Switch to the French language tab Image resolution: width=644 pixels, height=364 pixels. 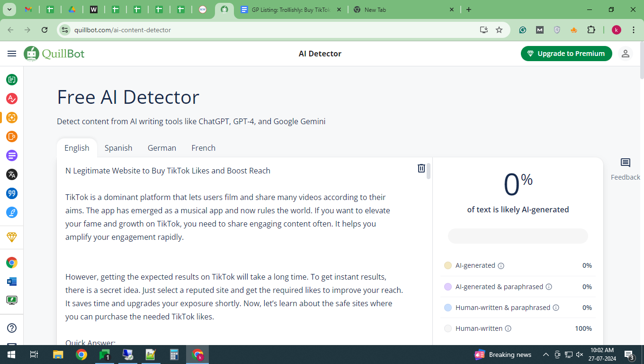point(204,148)
